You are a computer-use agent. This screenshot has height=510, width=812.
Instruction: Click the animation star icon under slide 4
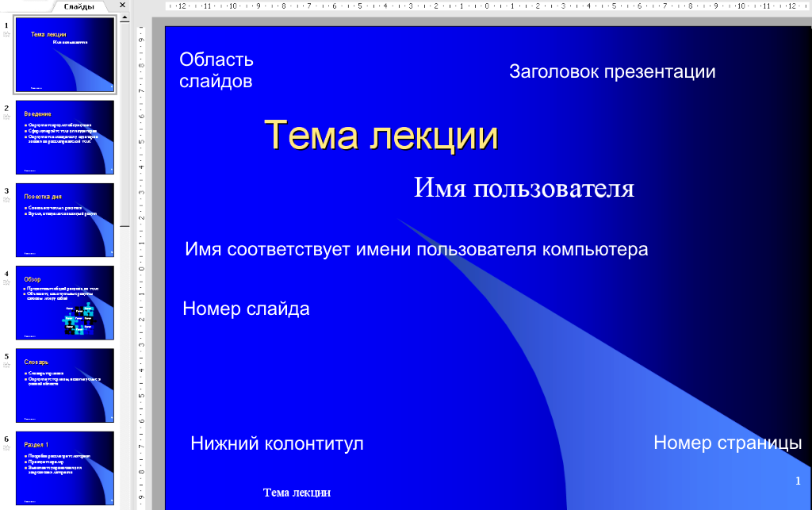pyautogui.click(x=6, y=283)
